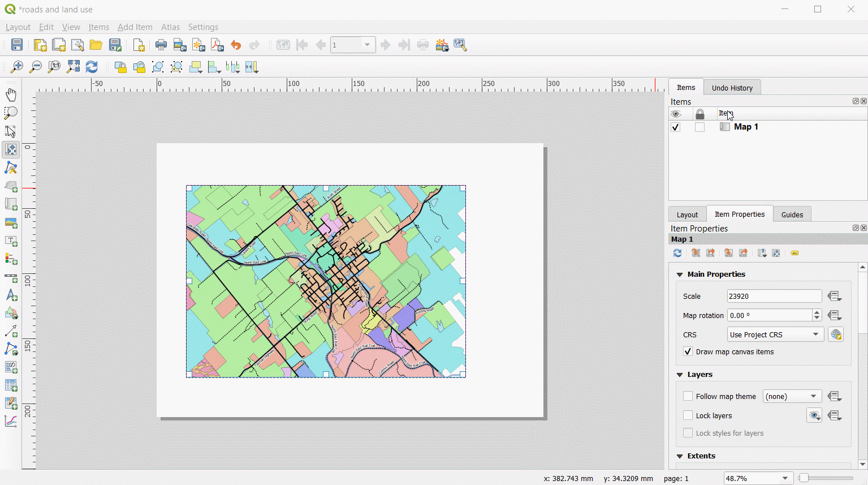Export layout as image
The width and height of the screenshot is (868, 485).
pos(180,45)
